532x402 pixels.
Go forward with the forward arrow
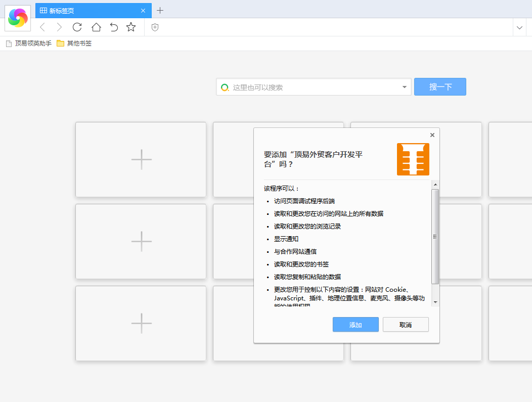click(x=59, y=27)
